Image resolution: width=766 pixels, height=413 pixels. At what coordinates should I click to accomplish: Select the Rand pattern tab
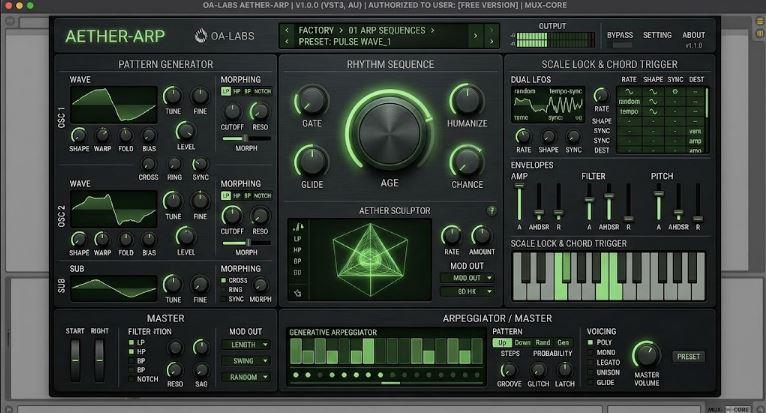[543, 343]
